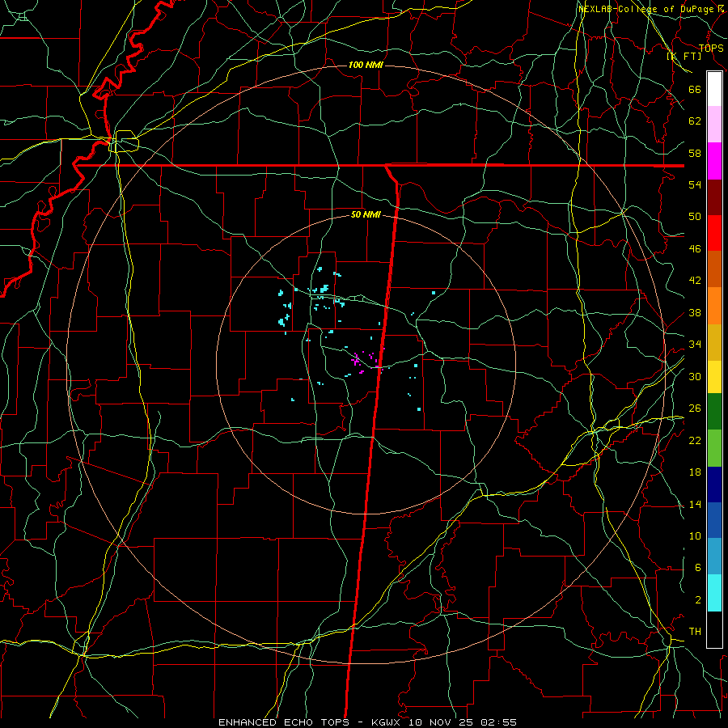
Task: Pick the dark green legend swatch
Action: 714,412
